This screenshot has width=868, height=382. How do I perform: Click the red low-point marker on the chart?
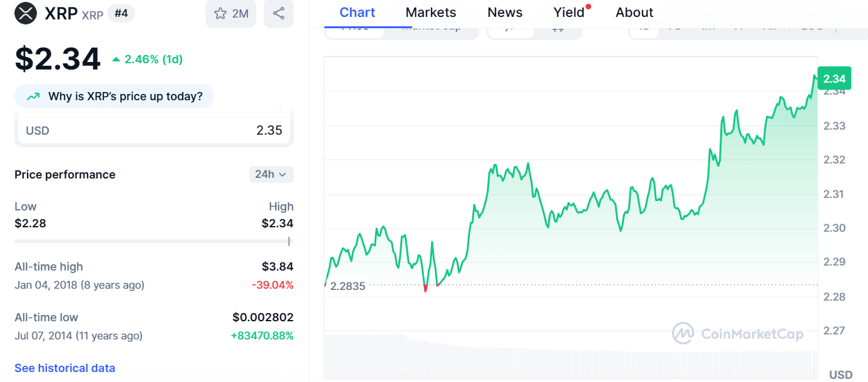click(426, 289)
